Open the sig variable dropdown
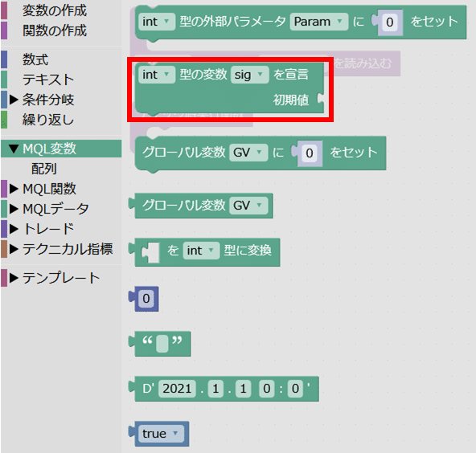Screen dimensions: 476x453 click(x=249, y=75)
